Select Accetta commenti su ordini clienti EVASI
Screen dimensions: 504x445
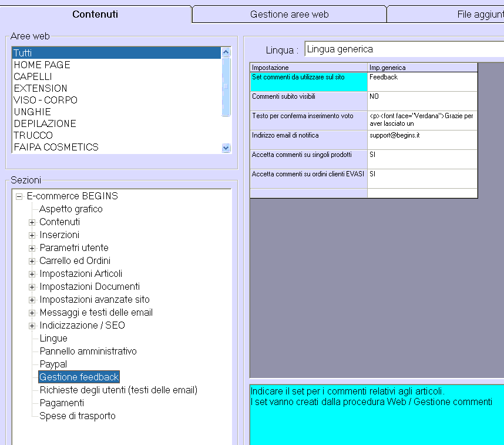(308, 179)
